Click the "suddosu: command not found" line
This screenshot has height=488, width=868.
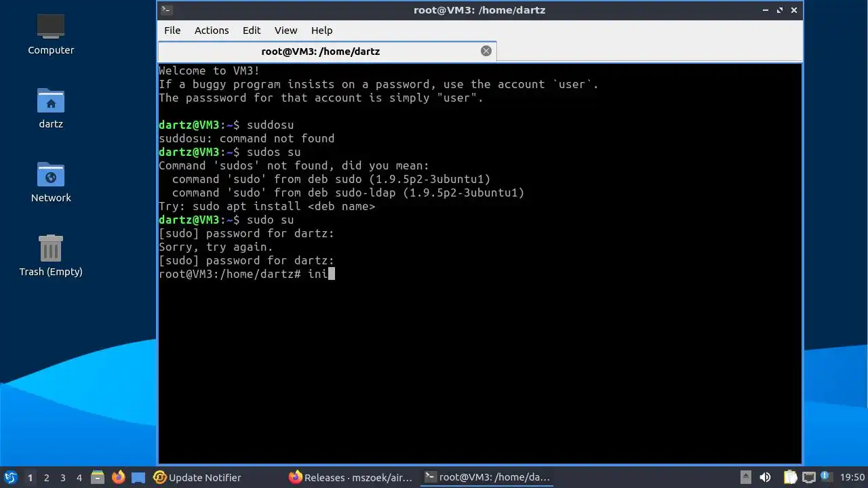(247, 138)
